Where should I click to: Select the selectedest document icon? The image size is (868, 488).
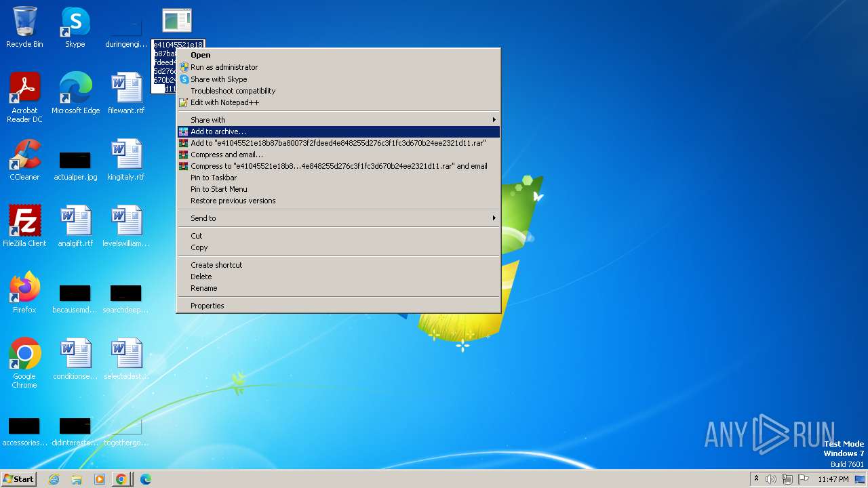click(x=126, y=359)
